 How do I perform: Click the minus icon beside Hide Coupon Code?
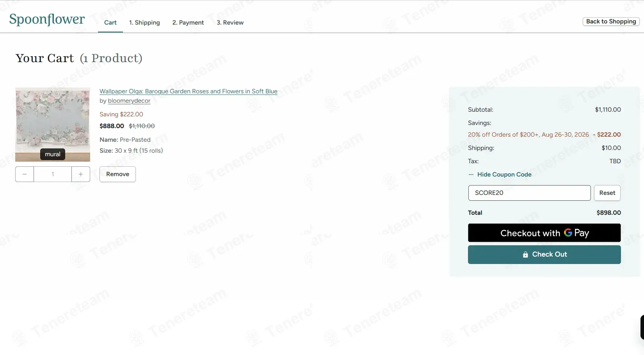471,175
